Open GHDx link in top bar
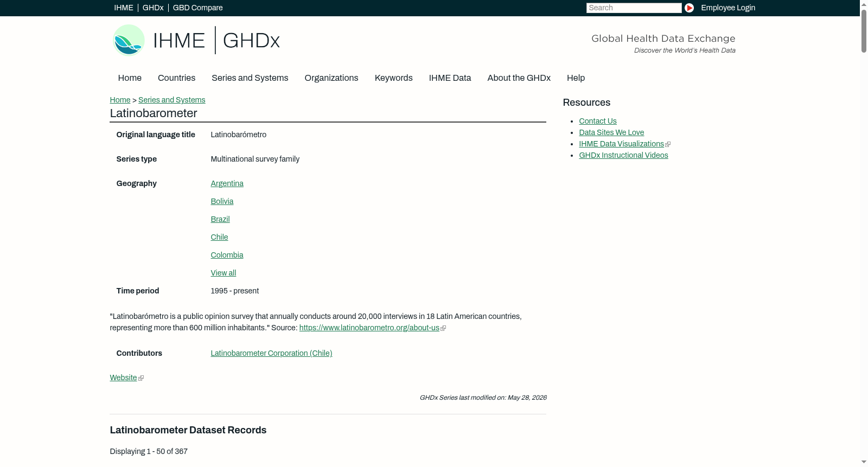868x467 pixels. [153, 8]
